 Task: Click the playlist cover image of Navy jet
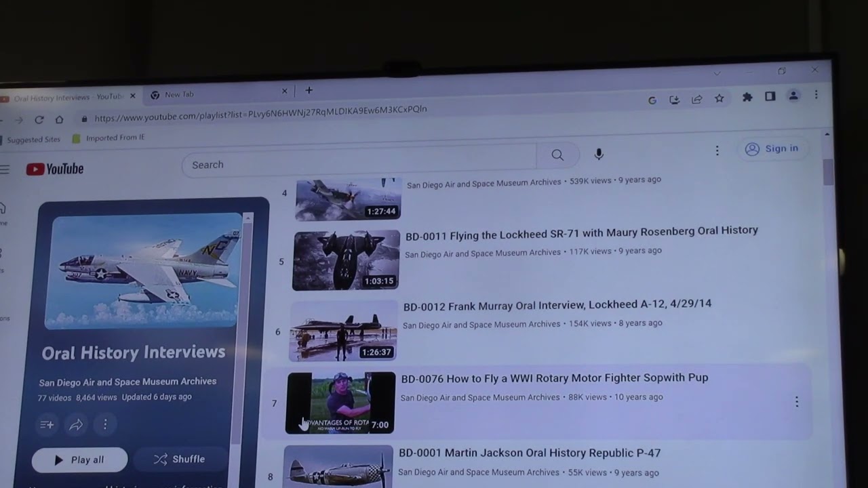(x=143, y=271)
